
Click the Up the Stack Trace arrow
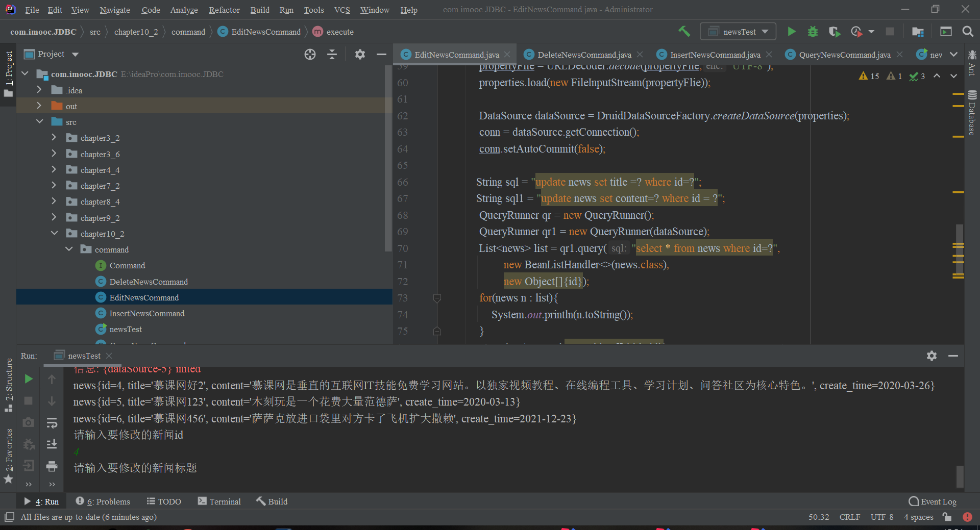[x=52, y=379]
